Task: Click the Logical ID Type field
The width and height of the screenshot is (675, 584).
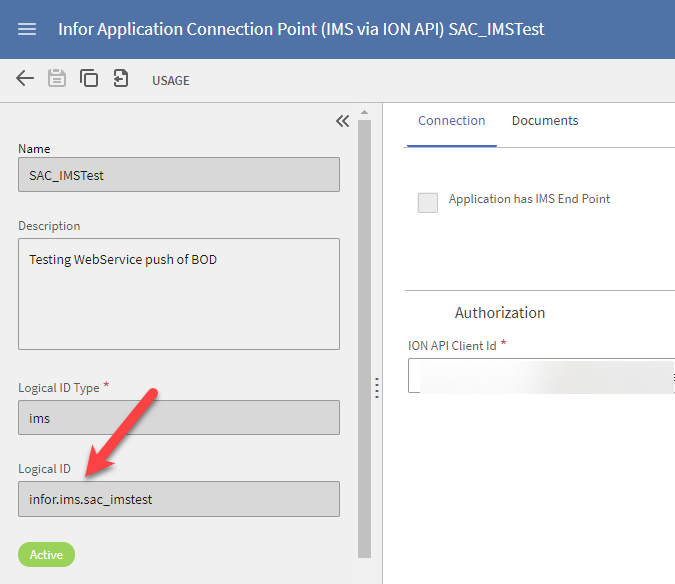Action: pos(179,418)
